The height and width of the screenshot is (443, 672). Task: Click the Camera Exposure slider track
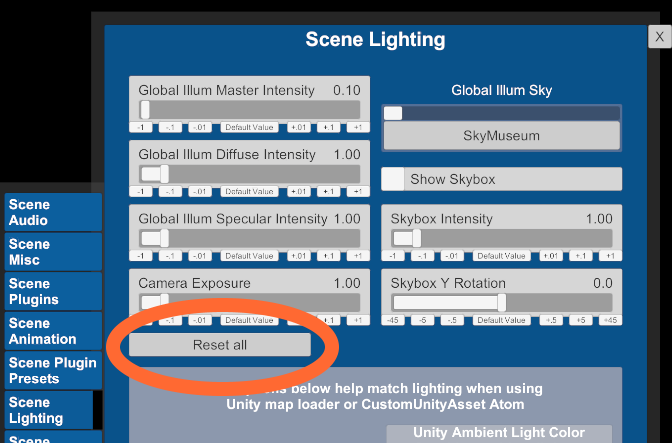(249, 302)
